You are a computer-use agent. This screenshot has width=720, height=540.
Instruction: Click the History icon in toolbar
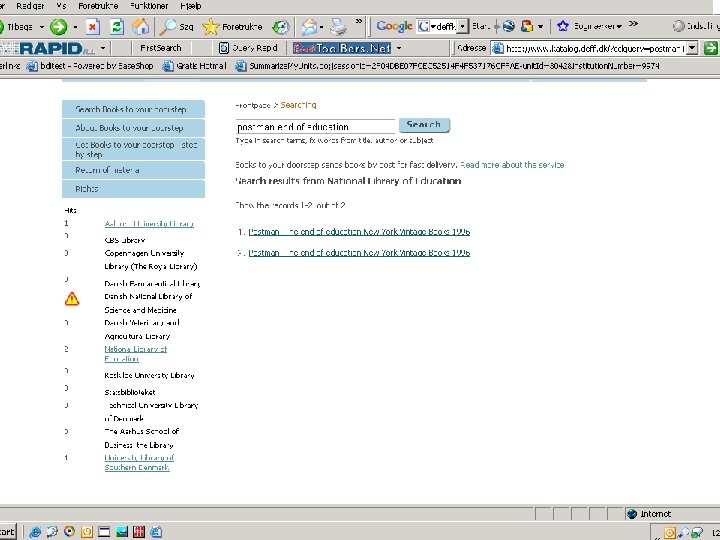(281, 27)
